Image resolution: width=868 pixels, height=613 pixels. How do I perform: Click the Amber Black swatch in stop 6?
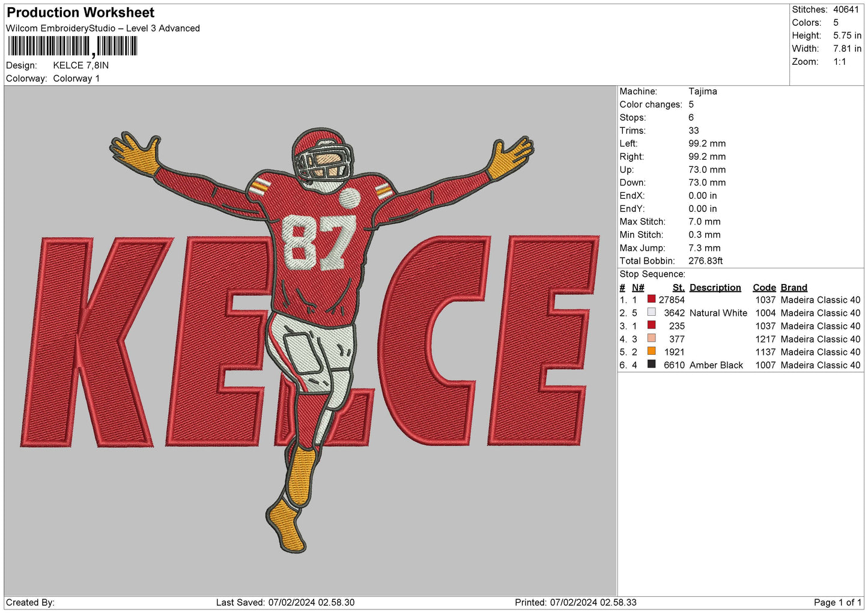point(651,364)
